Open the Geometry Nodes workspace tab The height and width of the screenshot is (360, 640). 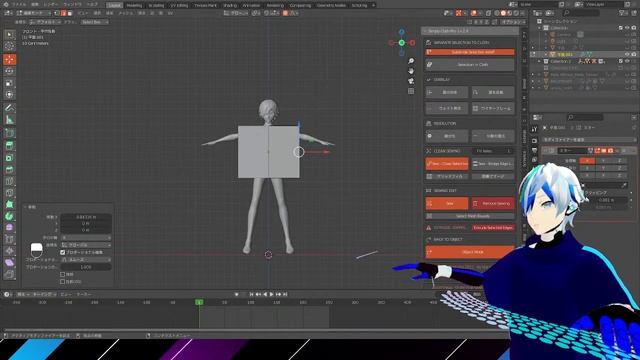point(331,5)
